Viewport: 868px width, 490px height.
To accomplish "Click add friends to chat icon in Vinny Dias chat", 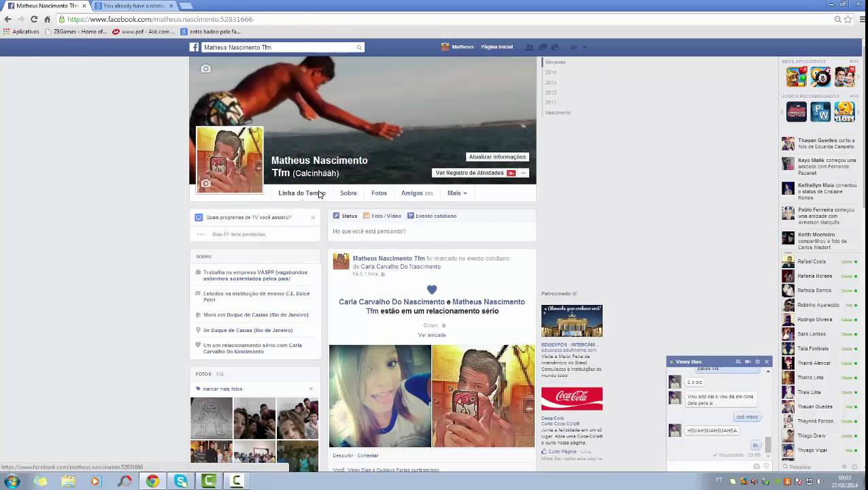I will coord(738,362).
